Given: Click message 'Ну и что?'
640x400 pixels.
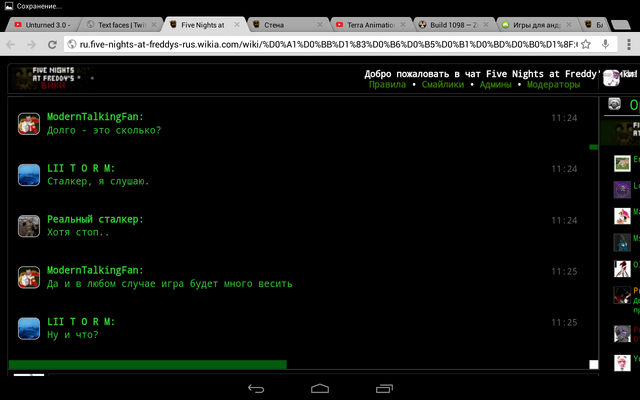Looking at the screenshot, I should coord(73,335).
